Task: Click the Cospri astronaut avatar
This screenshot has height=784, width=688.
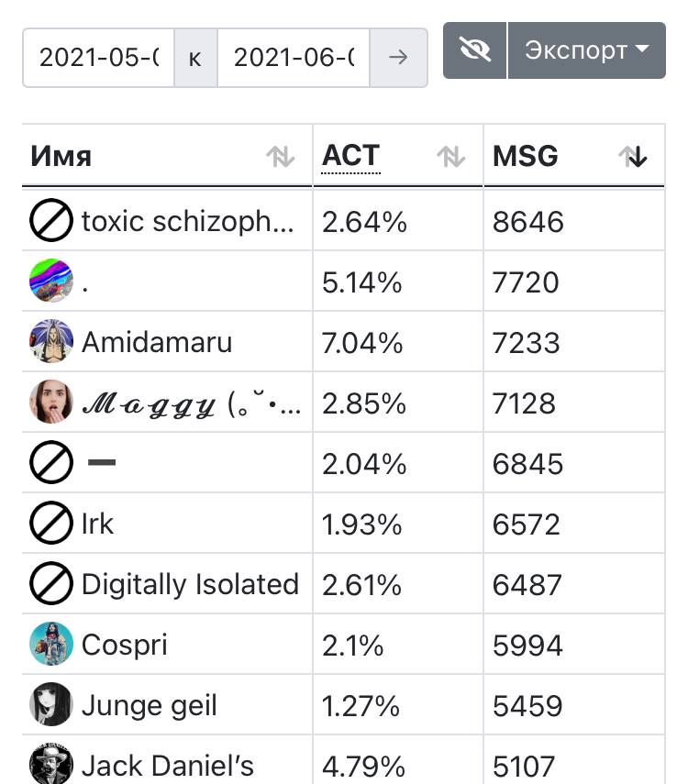Action: tap(51, 644)
